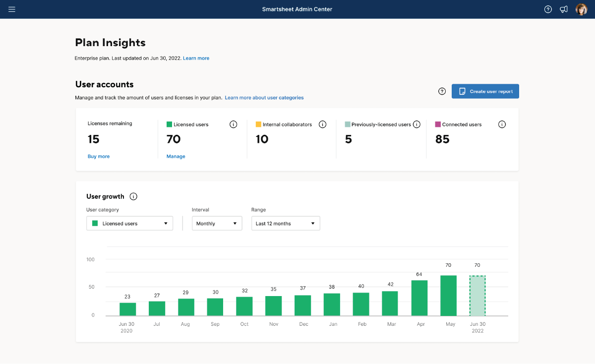Open the user profile avatar
This screenshot has width=595, height=364.
tap(581, 9)
